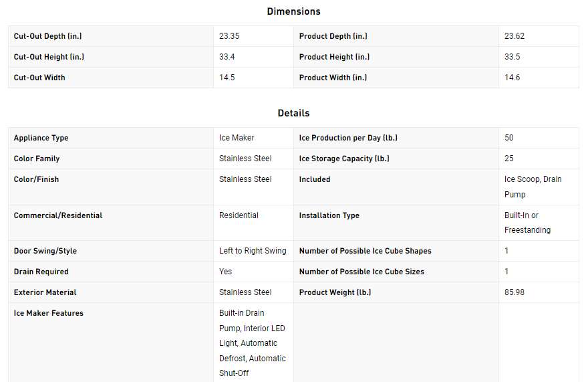The width and height of the screenshot is (588, 382).
Task: Click the Appliance Type label
Action: [41, 138]
